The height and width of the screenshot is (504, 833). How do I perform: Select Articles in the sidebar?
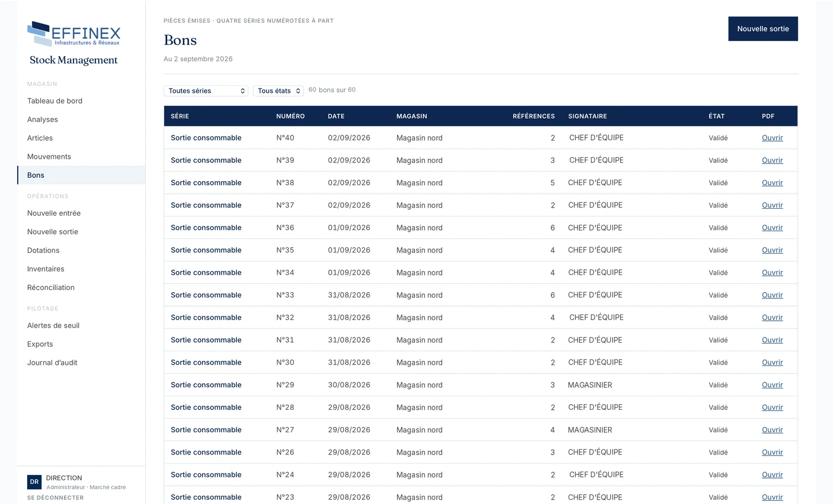point(40,138)
